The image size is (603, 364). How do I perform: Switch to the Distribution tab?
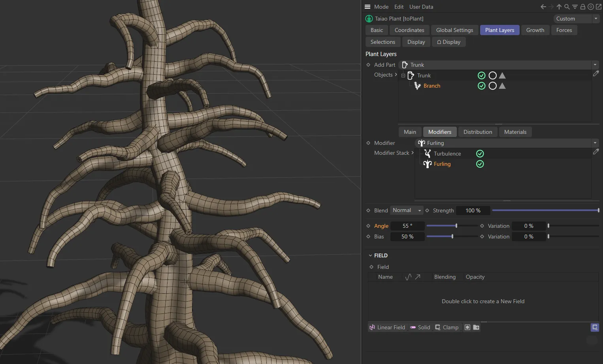[477, 132]
